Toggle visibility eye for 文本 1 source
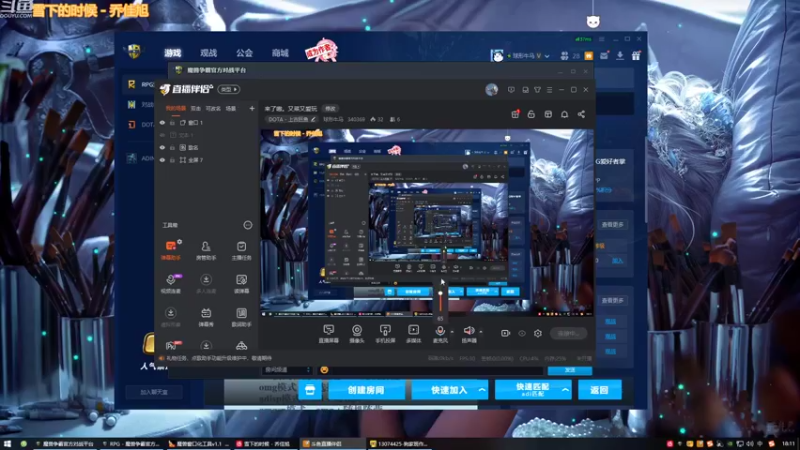Screen dimensions: 800x450 point(162,135)
